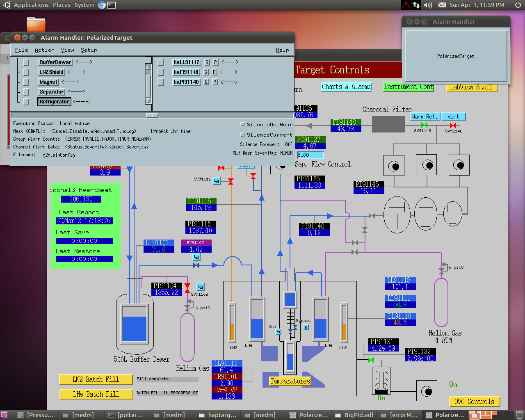Viewport: 525px width, 420px height.
Task: Click the LN2 Batch Fill button
Action: 96,379
